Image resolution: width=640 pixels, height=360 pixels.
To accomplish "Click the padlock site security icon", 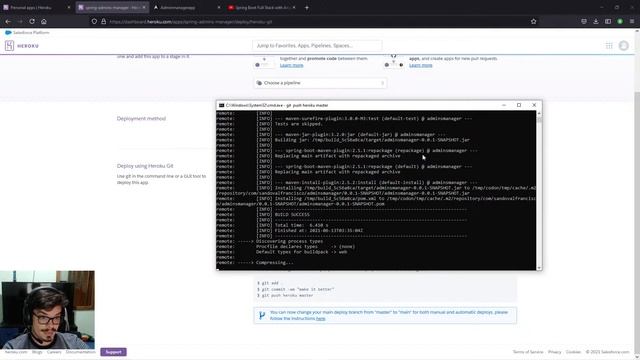I will (x=104, y=22).
